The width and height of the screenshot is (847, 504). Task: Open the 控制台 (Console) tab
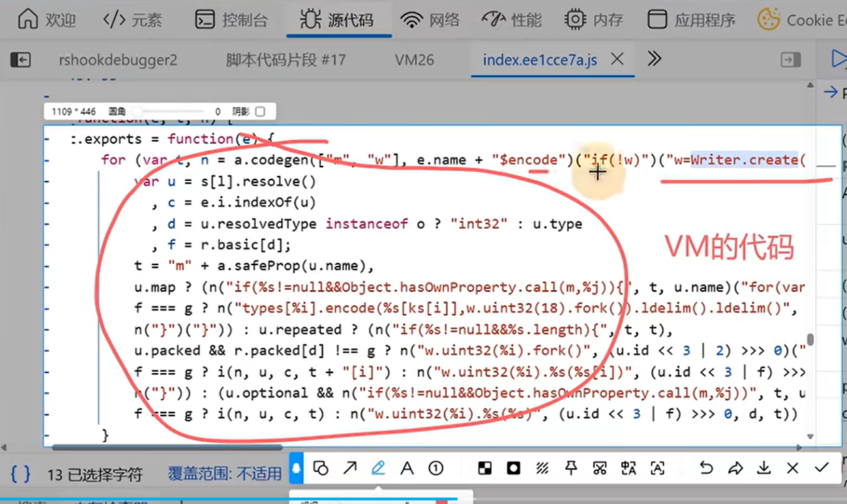click(x=231, y=20)
